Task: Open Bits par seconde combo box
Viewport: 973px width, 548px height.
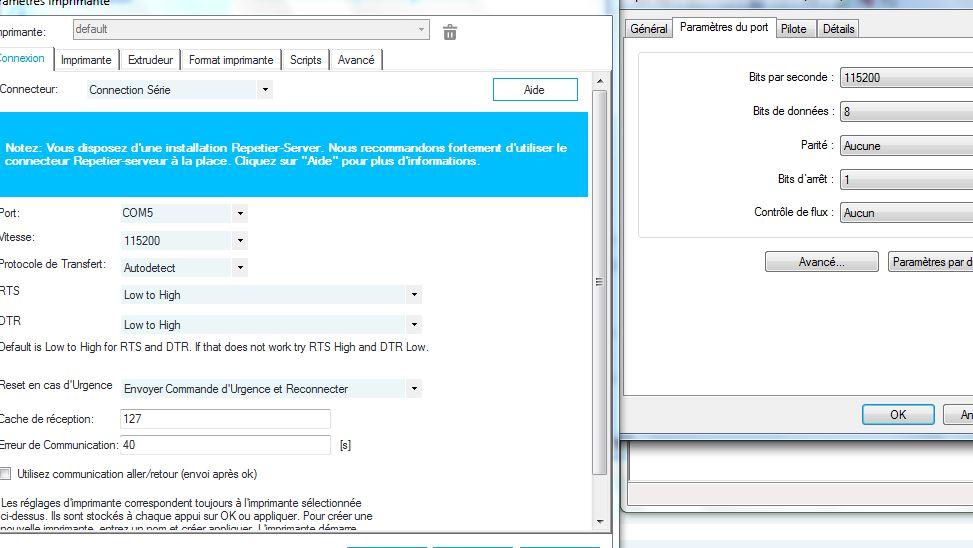Action: (906, 78)
